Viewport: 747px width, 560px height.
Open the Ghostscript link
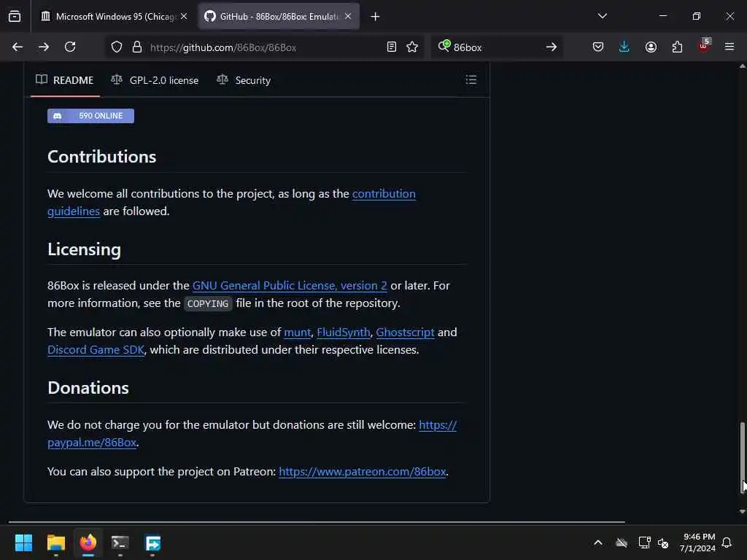coord(405,332)
